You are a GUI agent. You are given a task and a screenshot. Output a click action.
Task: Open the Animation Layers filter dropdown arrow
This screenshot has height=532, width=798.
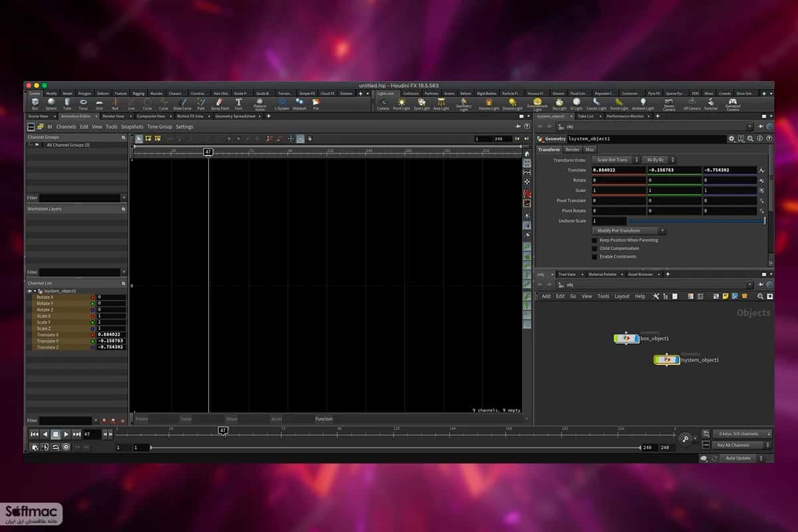pyautogui.click(x=124, y=272)
